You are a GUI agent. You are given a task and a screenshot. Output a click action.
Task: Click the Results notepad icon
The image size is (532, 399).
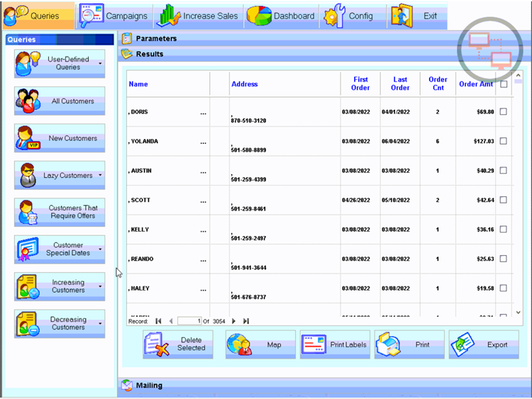[127, 54]
